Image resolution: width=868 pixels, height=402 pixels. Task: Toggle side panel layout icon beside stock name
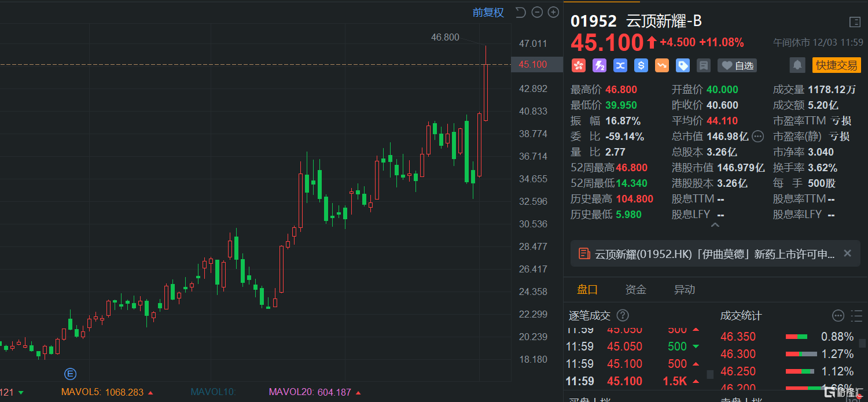(x=855, y=22)
